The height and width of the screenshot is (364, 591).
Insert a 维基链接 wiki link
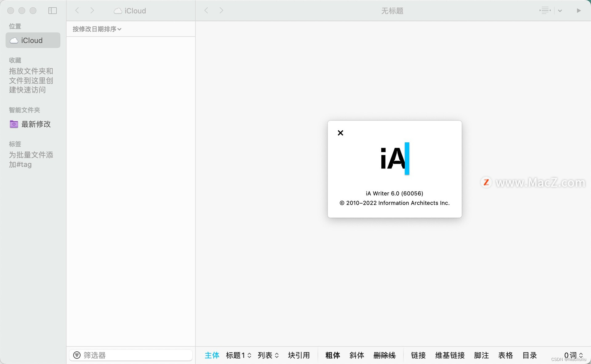[x=450, y=355]
